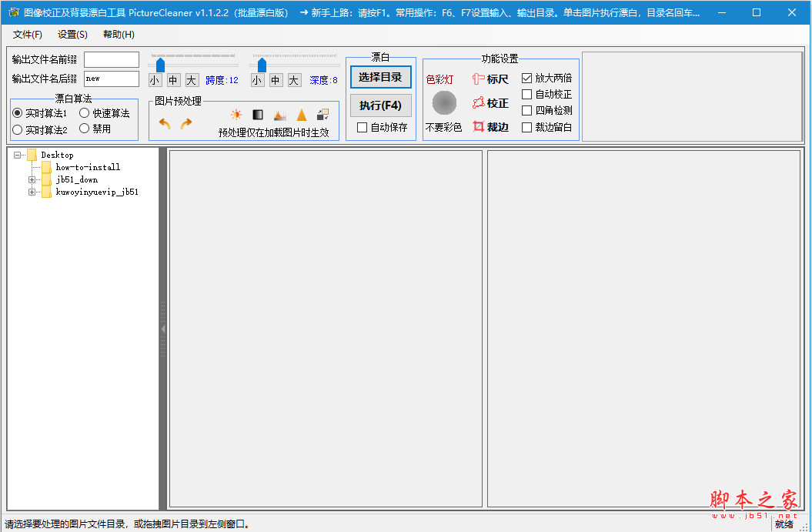Disable the 放大两倍 checkbox

[527, 78]
